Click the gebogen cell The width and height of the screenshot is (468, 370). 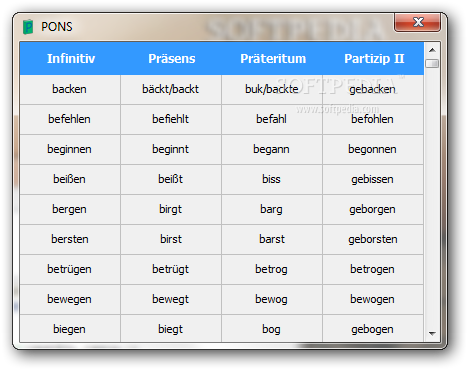tap(373, 329)
